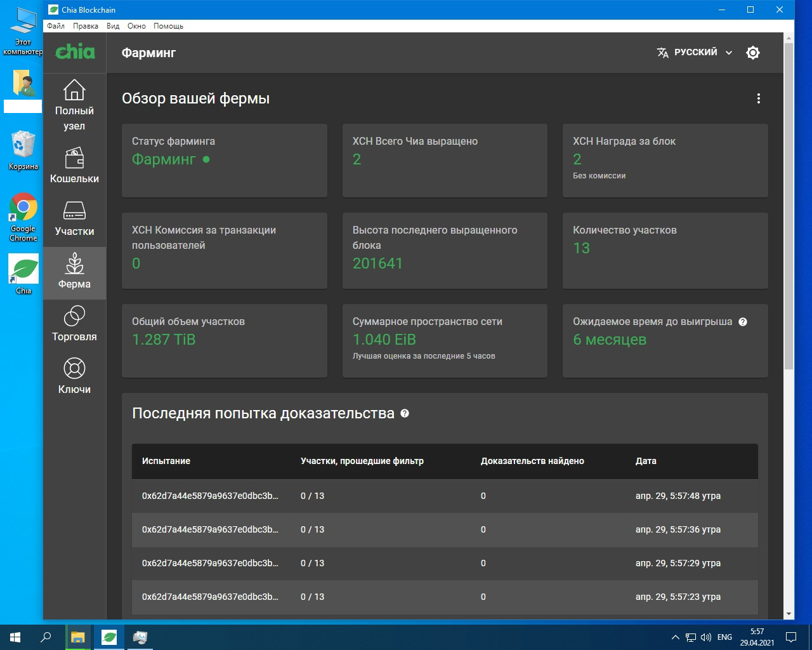
Task: Show help for last proof attempt
Action: 405,413
